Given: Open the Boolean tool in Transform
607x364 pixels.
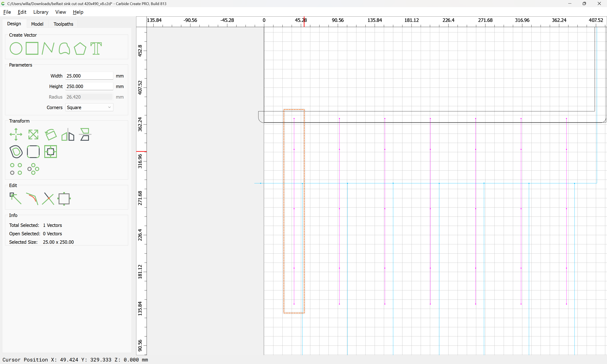Looking at the screenshot, I should 51,152.
